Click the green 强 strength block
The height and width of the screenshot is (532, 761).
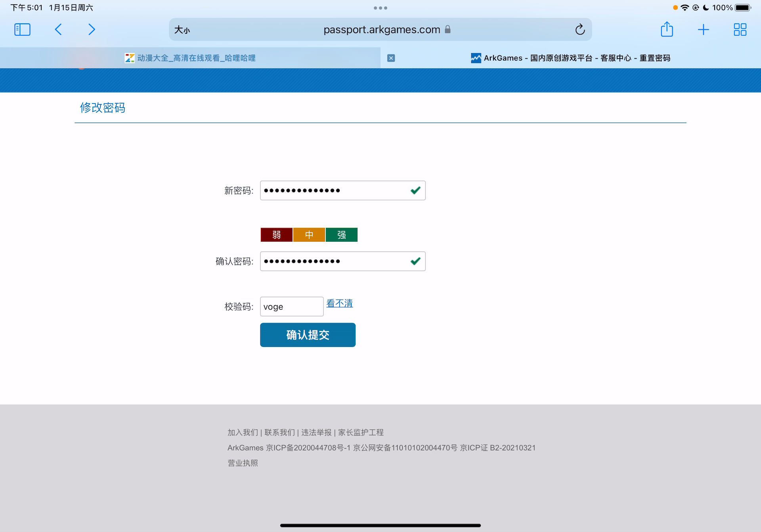click(341, 235)
